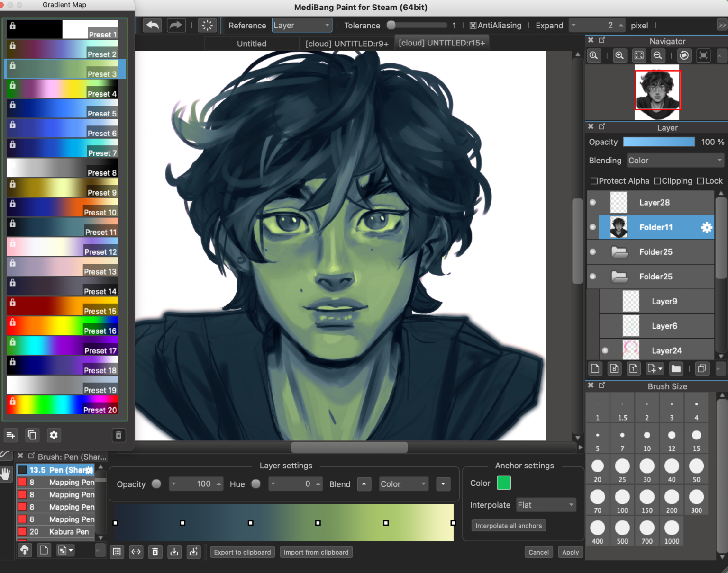This screenshot has height=573, width=728.
Task: Create a new 8-bit layer
Action: click(614, 368)
